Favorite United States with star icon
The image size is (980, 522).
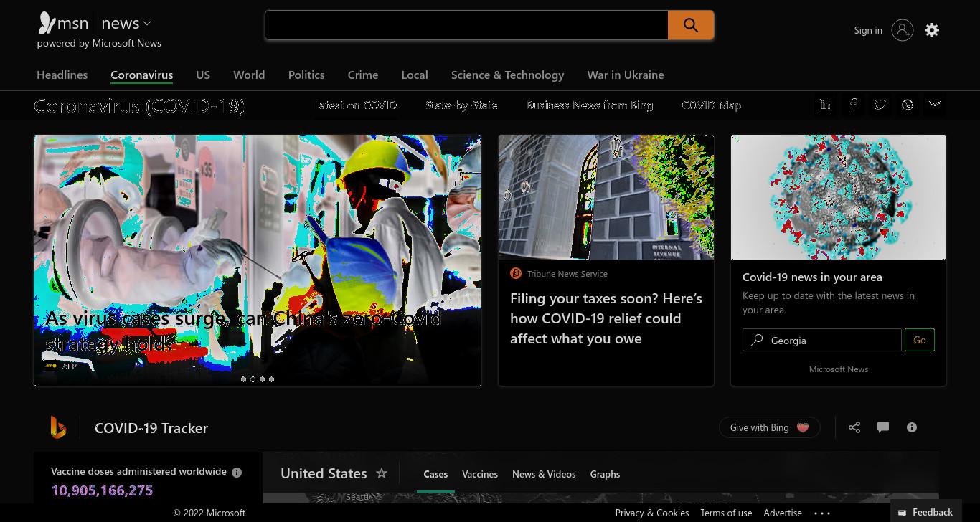[382, 473]
